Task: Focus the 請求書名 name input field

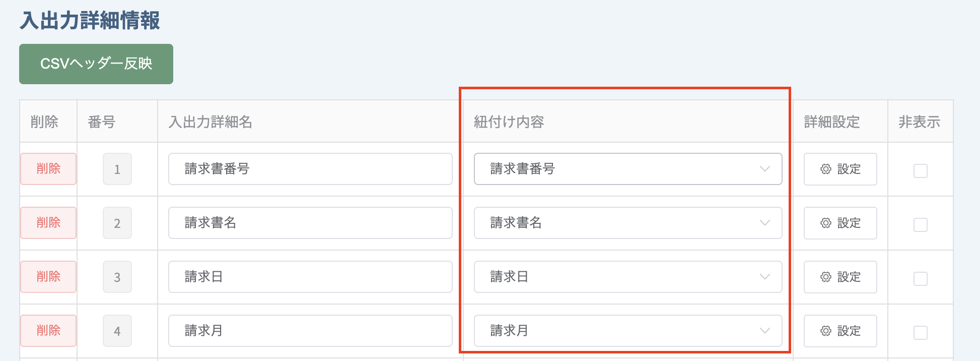Action: (x=310, y=223)
